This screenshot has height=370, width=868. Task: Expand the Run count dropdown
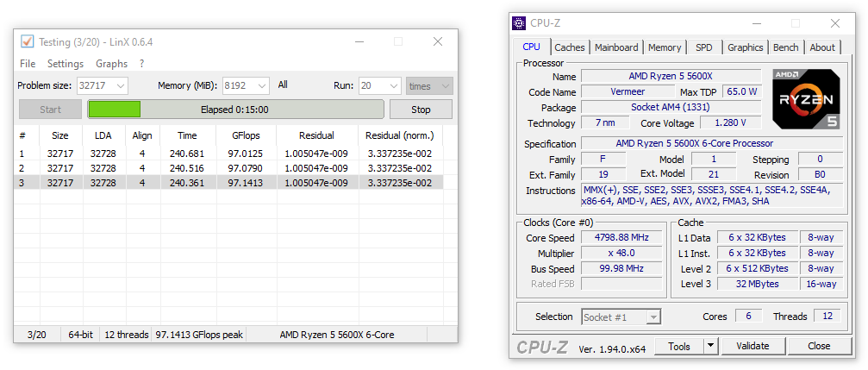[x=392, y=85]
